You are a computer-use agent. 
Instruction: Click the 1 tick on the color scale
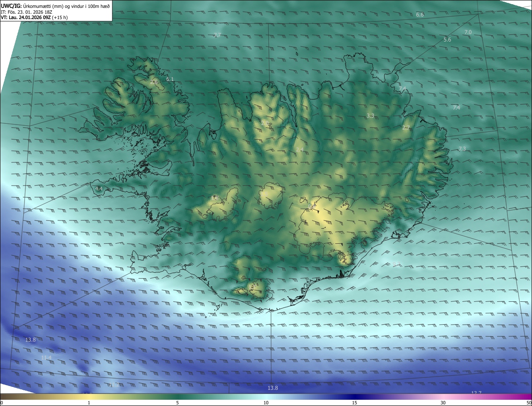(89, 403)
